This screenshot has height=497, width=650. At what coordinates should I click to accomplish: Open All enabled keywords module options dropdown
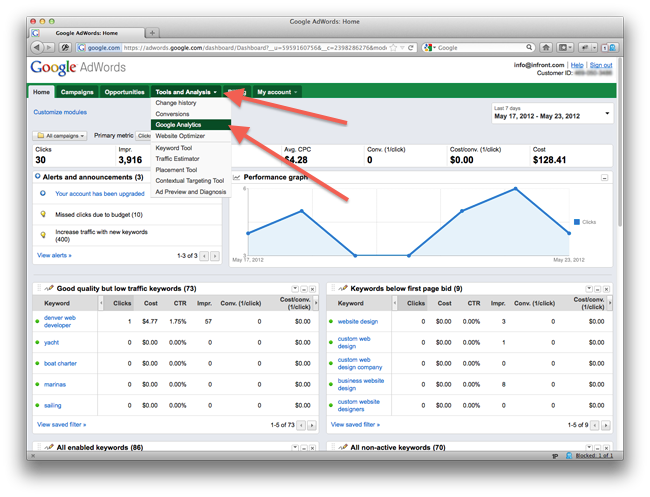295,448
